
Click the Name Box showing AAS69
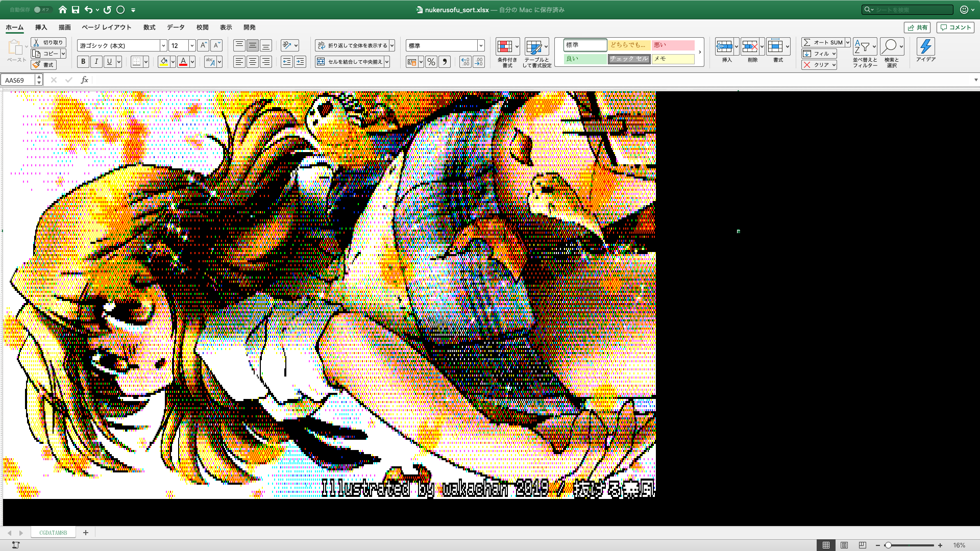19,80
